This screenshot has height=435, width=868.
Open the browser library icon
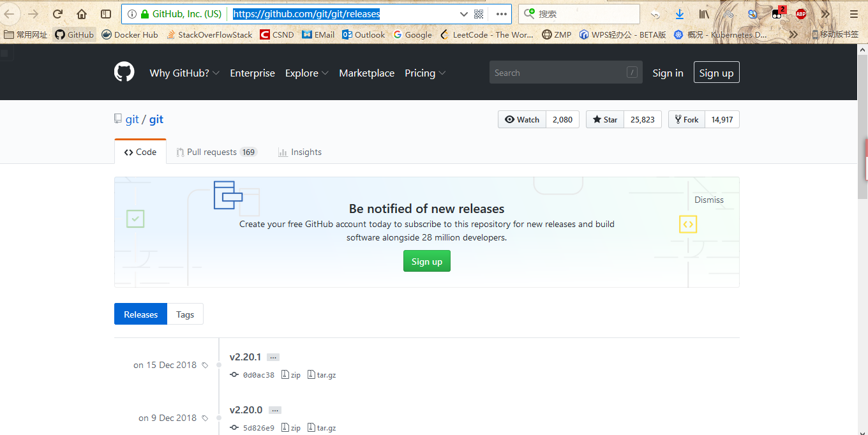tap(704, 14)
